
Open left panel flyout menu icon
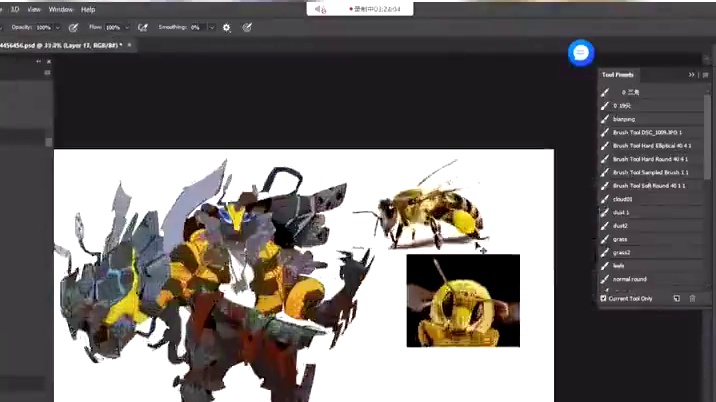(x=47, y=73)
